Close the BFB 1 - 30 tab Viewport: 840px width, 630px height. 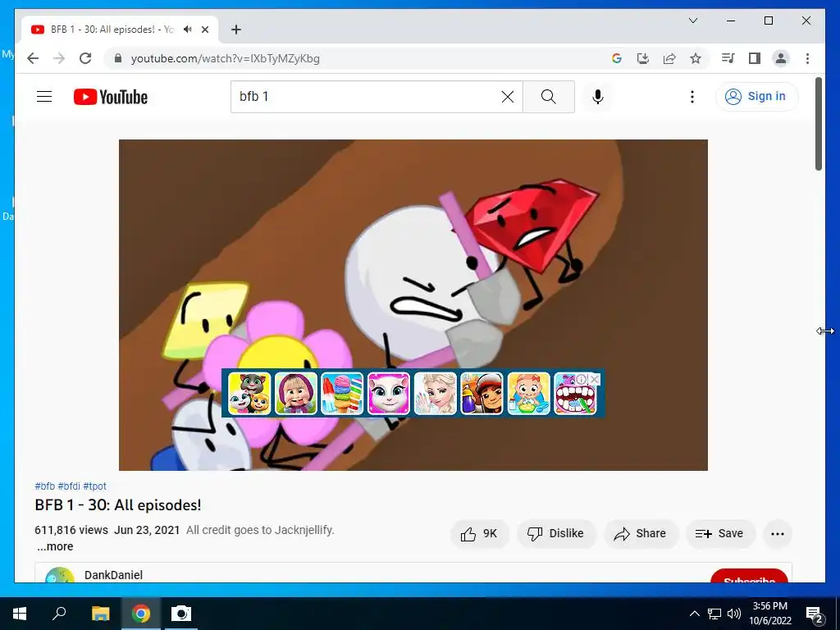click(204, 30)
